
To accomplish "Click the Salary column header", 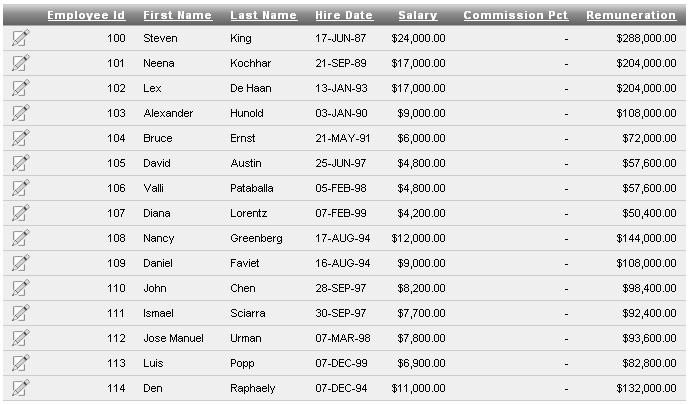I will pos(417,15).
